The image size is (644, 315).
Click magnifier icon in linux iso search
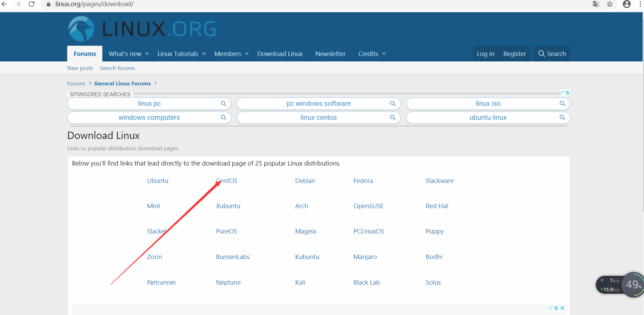[x=562, y=103]
